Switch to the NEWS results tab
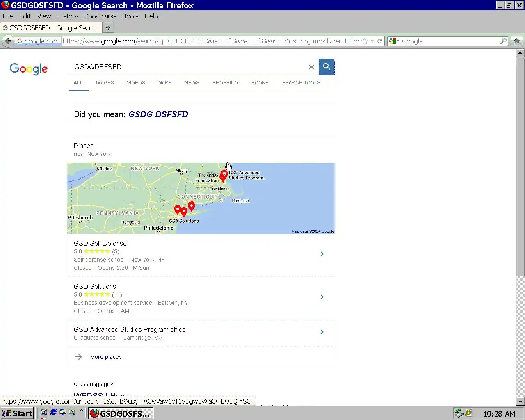Viewport: 525px width, 420px height. click(192, 83)
